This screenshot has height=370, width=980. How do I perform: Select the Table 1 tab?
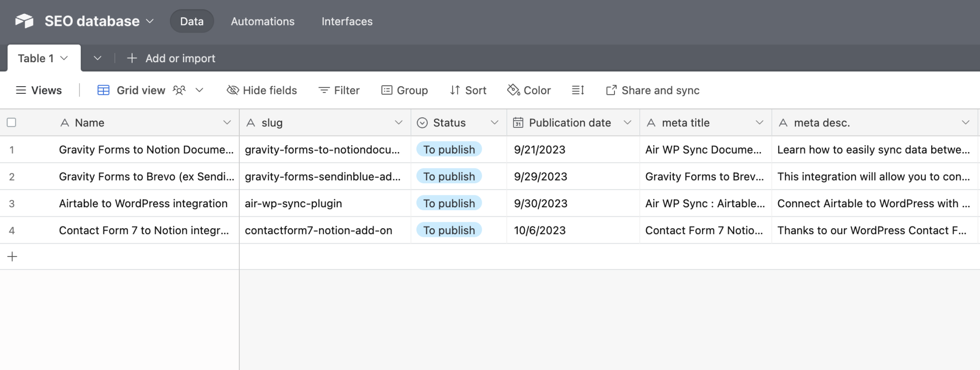(x=44, y=58)
